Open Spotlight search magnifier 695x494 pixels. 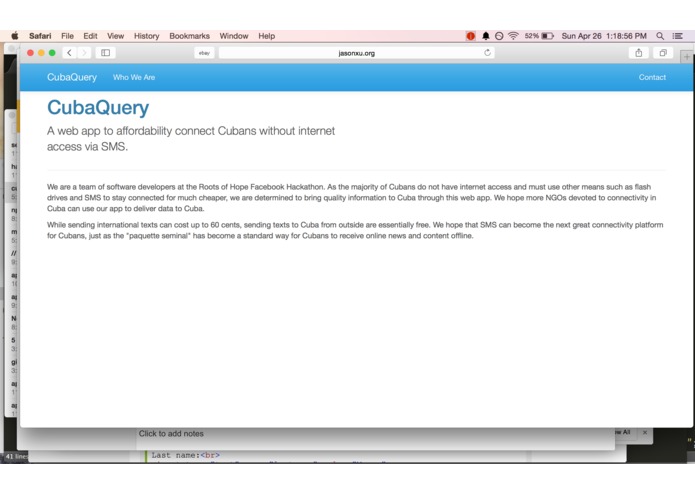click(x=660, y=36)
